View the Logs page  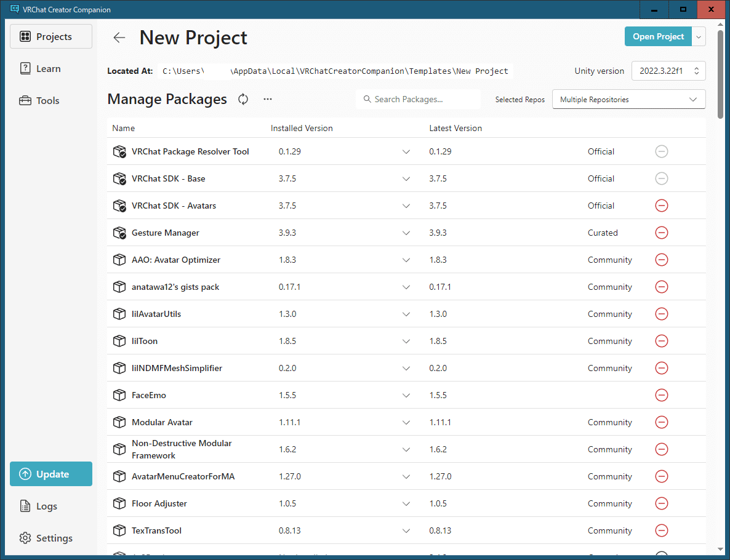[51, 506]
